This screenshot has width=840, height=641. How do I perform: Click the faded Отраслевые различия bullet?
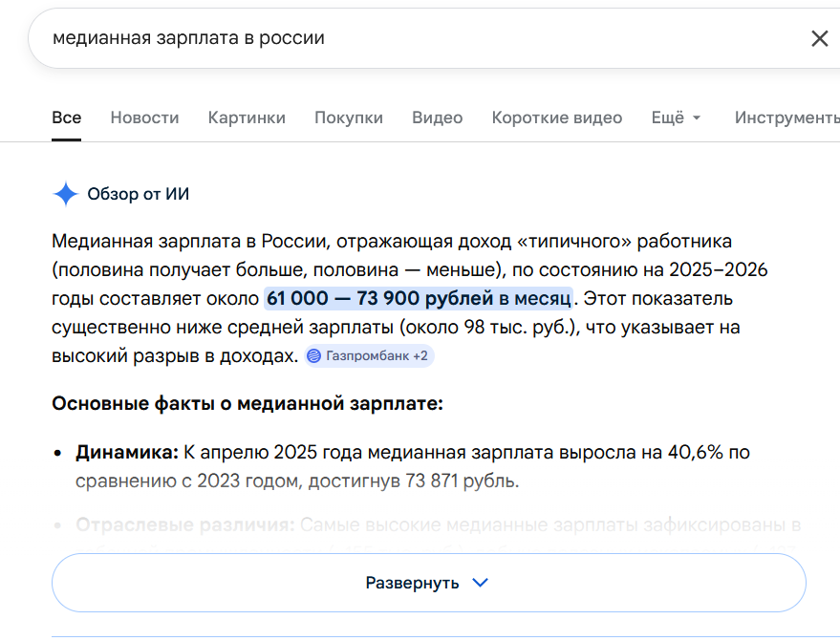pos(183,525)
